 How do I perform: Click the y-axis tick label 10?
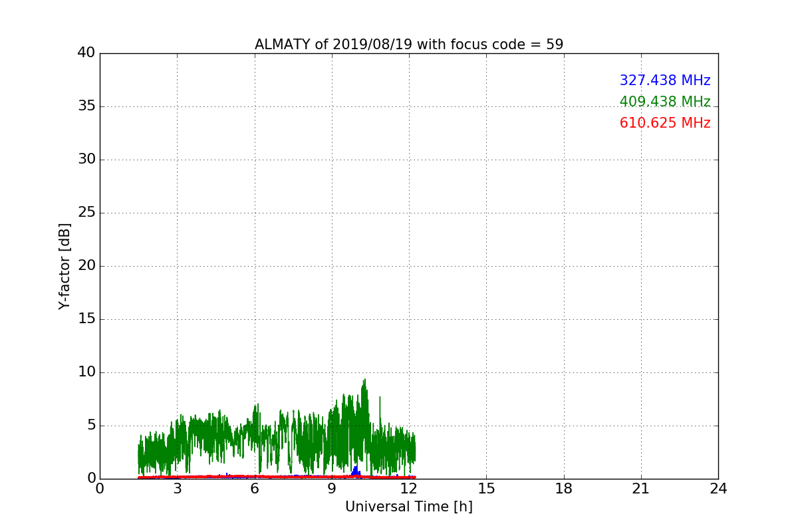pyautogui.click(x=86, y=372)
